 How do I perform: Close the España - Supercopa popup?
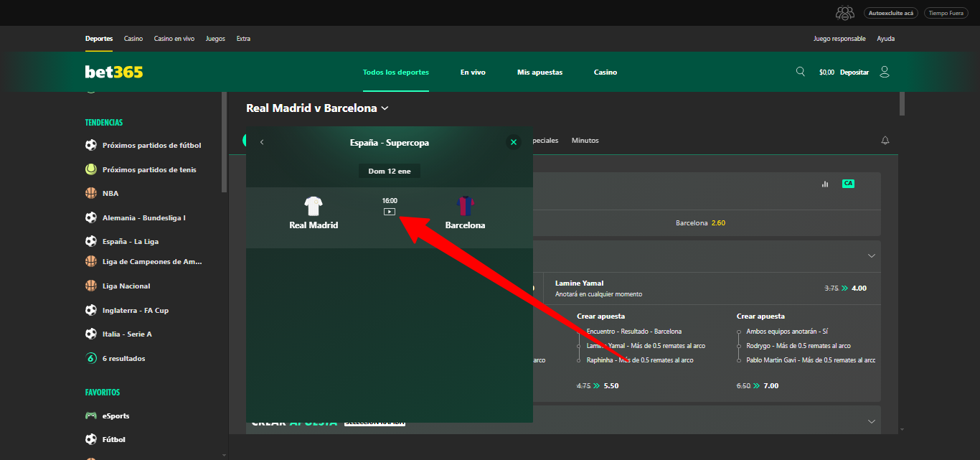click(x=513, y=142)
